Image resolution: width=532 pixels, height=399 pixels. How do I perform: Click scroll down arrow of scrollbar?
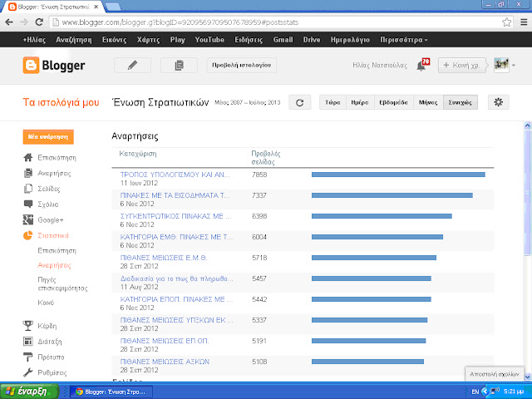click(527, 377)
